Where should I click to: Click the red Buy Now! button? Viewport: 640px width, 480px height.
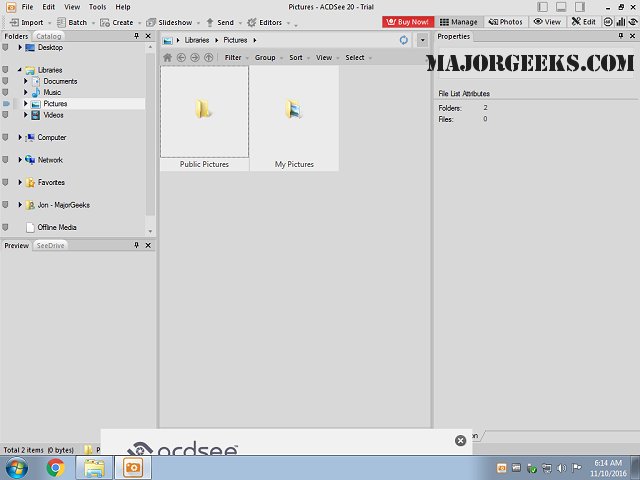click(x=408, y=22)
